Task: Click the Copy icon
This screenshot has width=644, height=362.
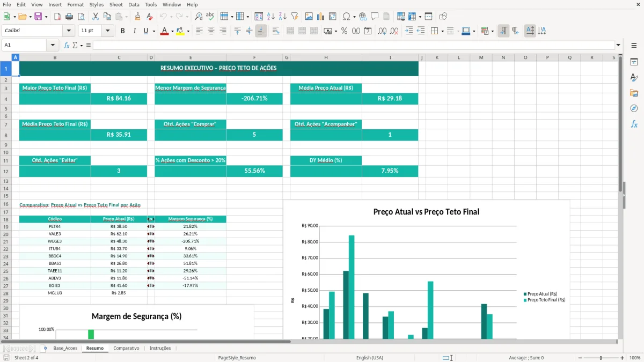Action: [x=107, y=17]
